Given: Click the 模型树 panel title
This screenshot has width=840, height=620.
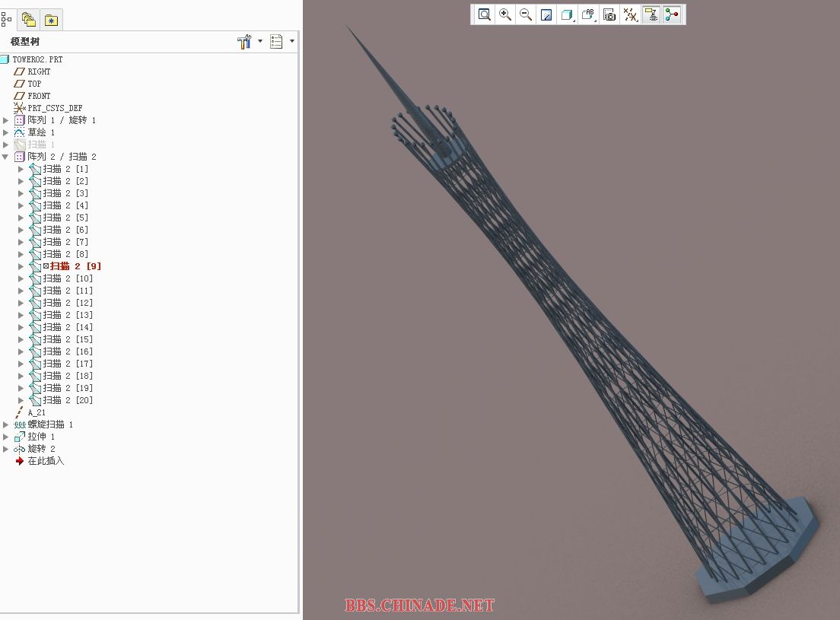Looking at the screenshot, I should click(x=25, y=42).
